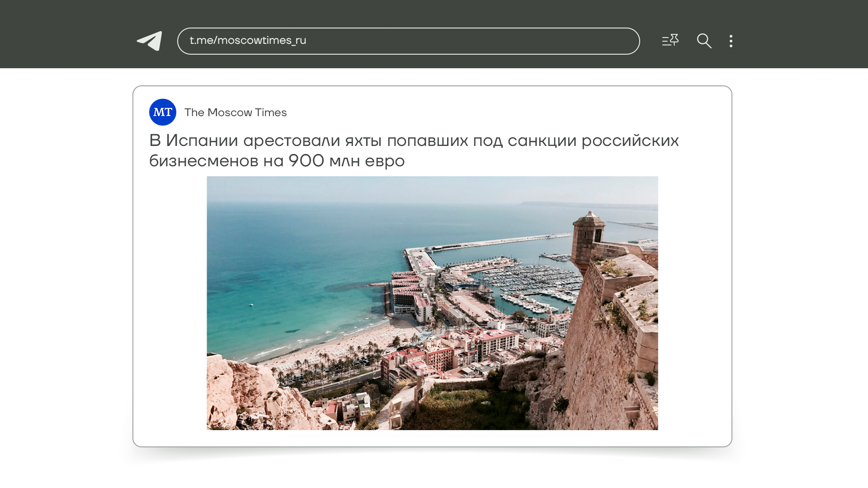Screen dimensions: 868x488
Task: Click headline text бизнесменов на 900 млн евро
Action: (277, 161)
